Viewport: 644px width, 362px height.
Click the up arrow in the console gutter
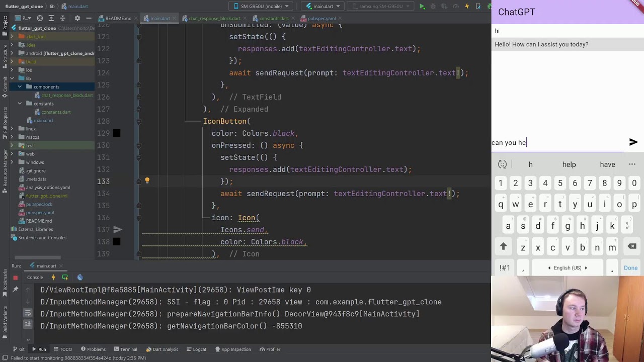(28, 290)
